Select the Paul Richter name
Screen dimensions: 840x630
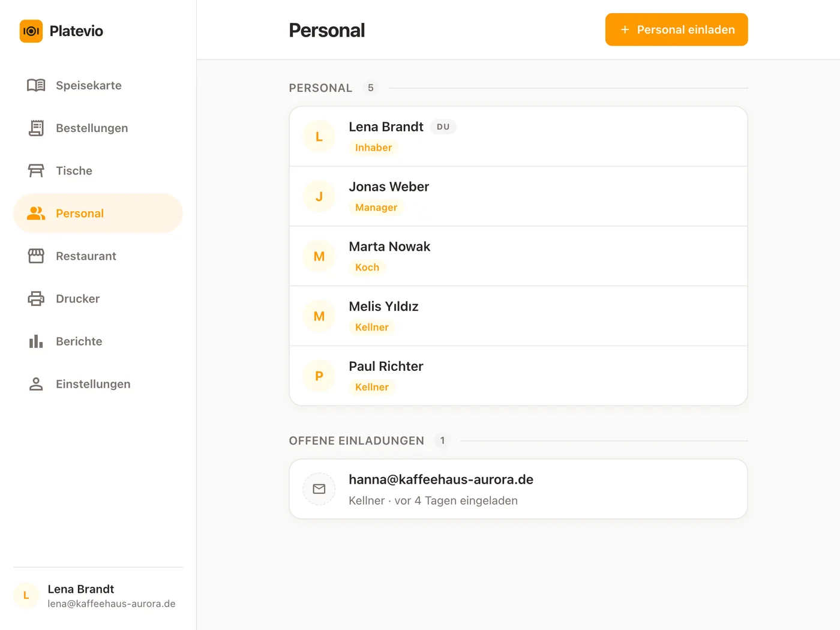[386, 367]
